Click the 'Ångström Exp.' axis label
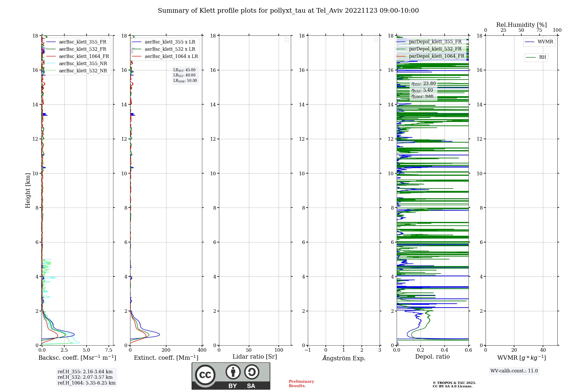The height and width of the screenshot is (392, 577). 344,358
